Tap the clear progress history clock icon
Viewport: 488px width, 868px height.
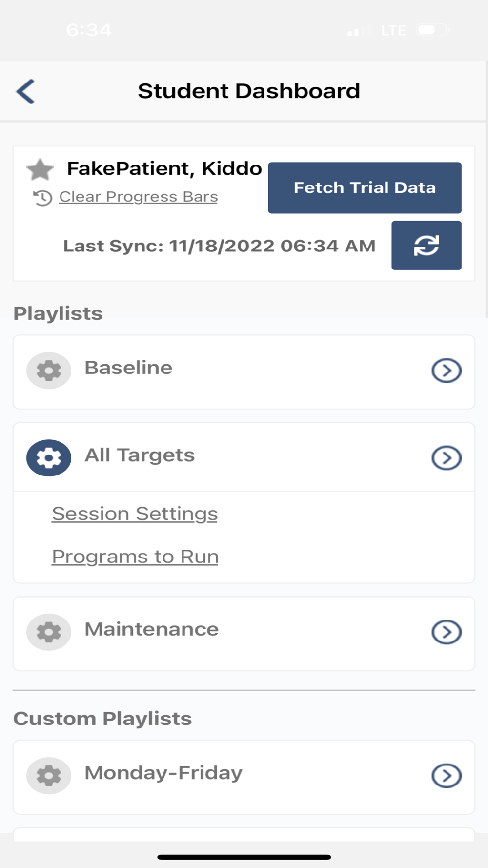42,198
